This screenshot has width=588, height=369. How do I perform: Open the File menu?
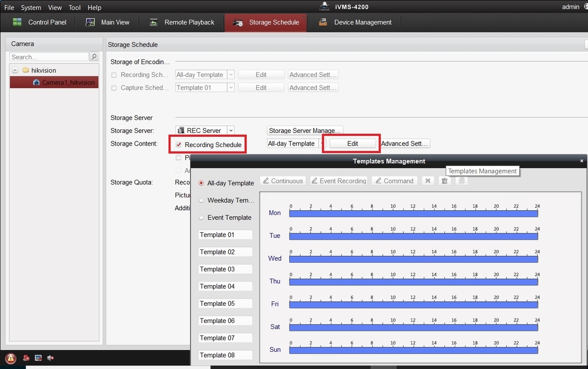(9, 7)
